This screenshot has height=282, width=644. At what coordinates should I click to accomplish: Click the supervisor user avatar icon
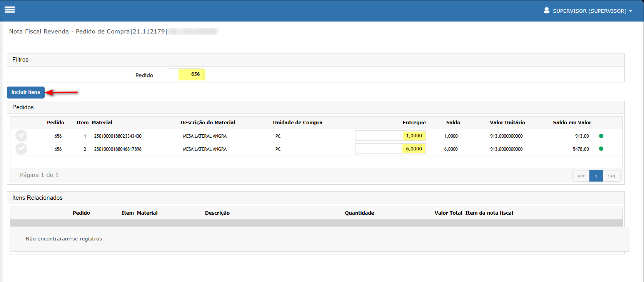546,10
